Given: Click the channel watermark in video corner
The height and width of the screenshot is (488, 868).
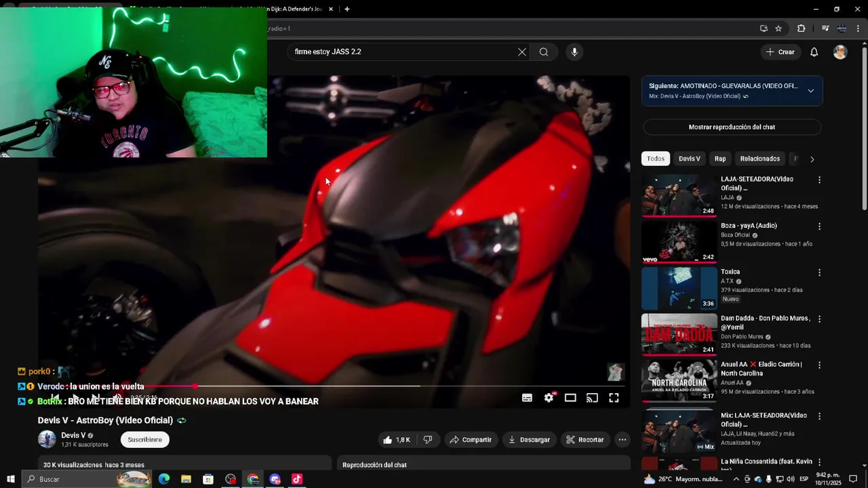Looking at the screenshot, I should click(x=615, y=372).
